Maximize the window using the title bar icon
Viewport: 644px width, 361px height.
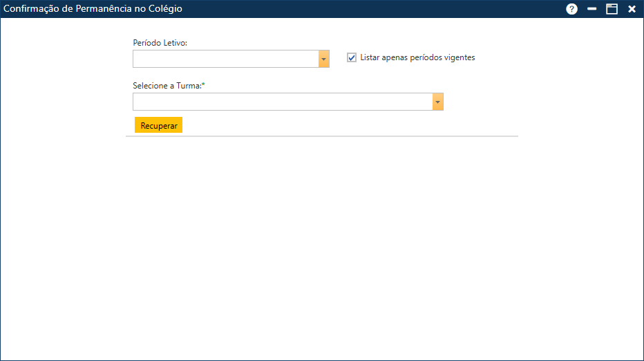click(612, 9)
